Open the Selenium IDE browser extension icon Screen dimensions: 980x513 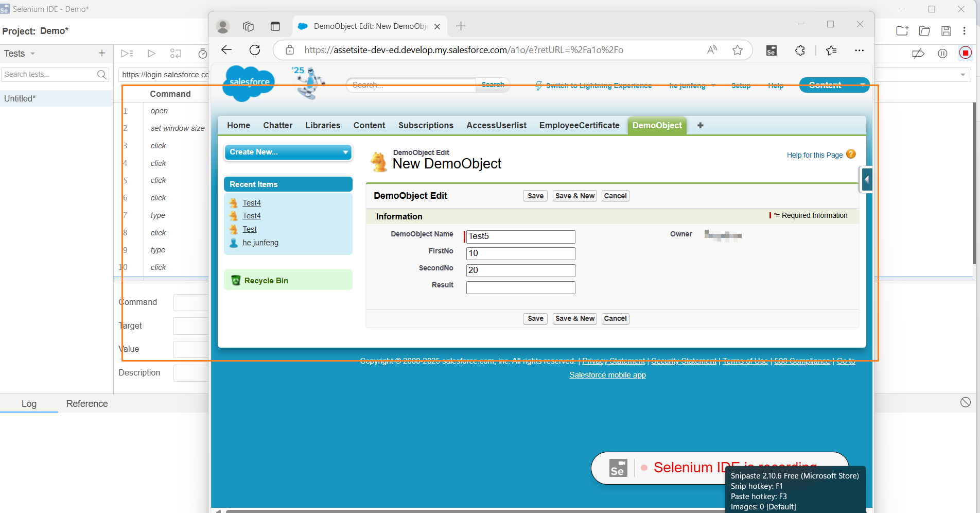pos(771,50)
